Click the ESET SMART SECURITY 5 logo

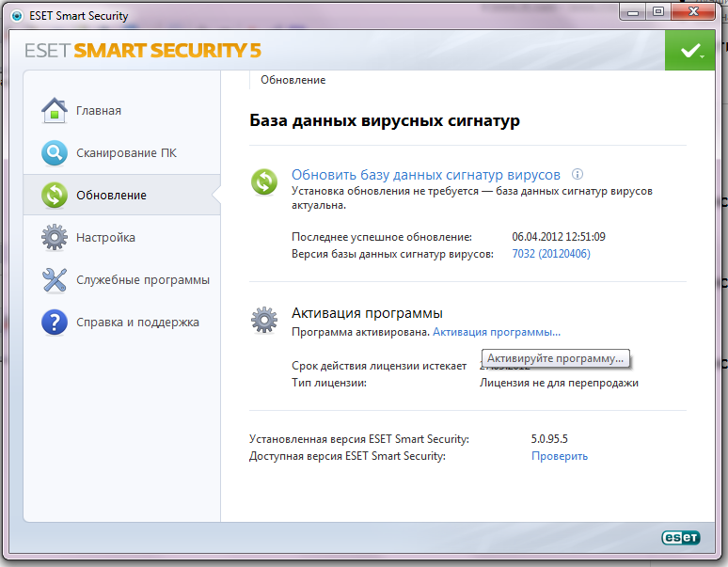[x=143, y=51]
